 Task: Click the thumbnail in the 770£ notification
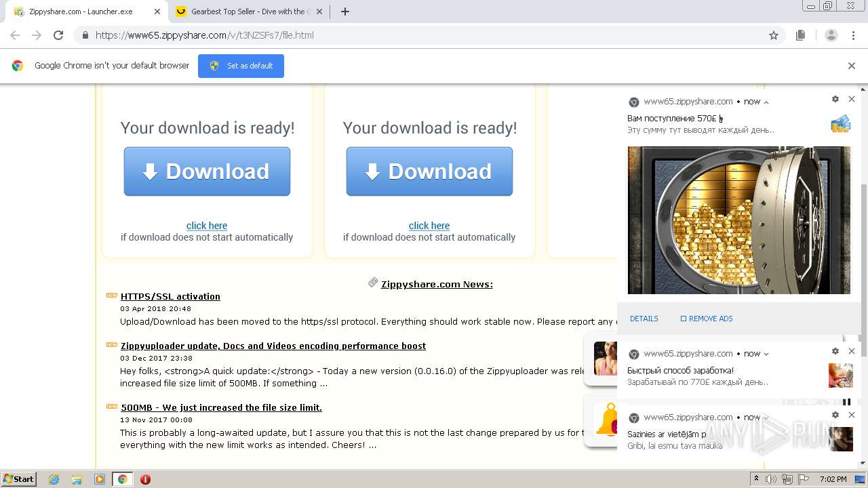841,375
